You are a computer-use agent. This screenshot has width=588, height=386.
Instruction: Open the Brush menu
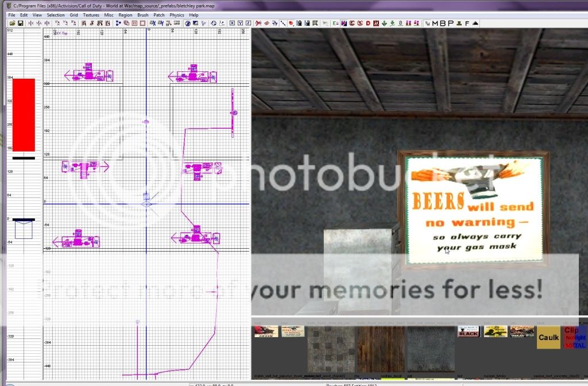[x=142, y=14]
